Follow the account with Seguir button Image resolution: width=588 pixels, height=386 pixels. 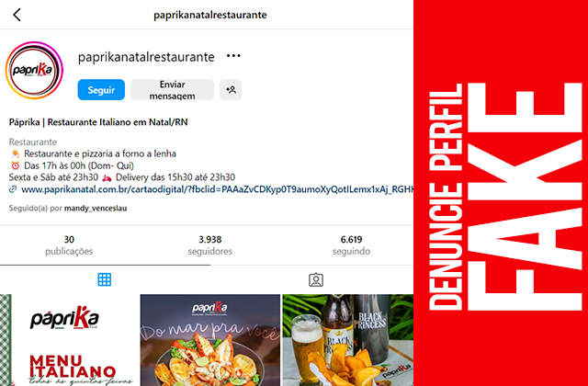pos(101,90)
